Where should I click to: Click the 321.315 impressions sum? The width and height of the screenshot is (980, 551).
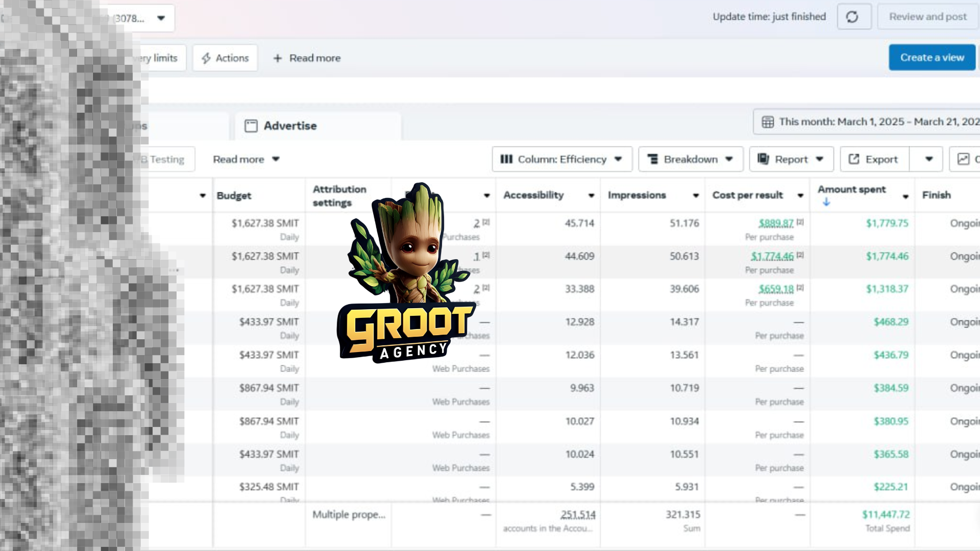tap(683, 515)
